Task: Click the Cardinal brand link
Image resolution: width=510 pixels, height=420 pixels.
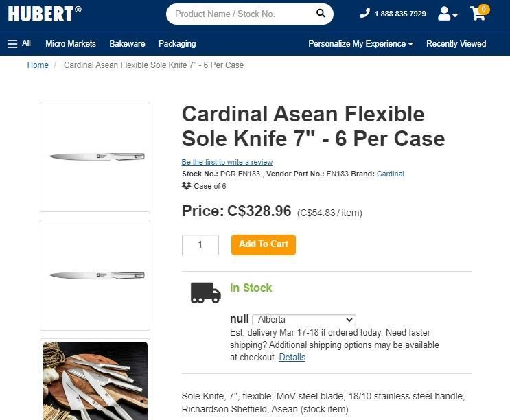Action: [391, 174]
